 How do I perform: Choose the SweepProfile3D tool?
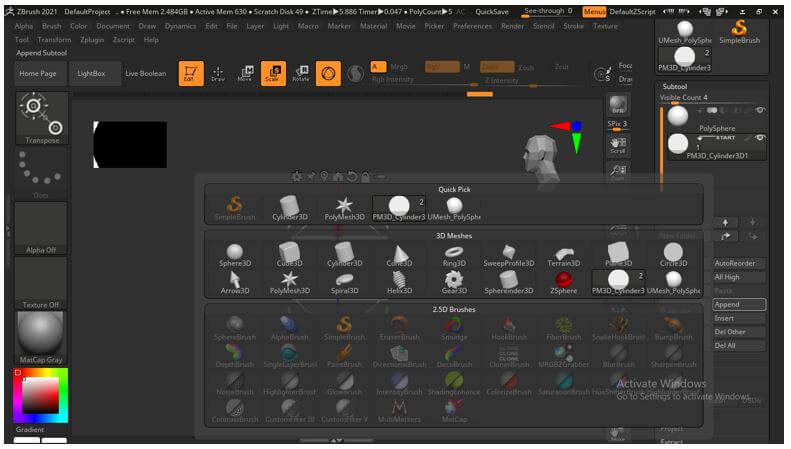click(508, 255)
